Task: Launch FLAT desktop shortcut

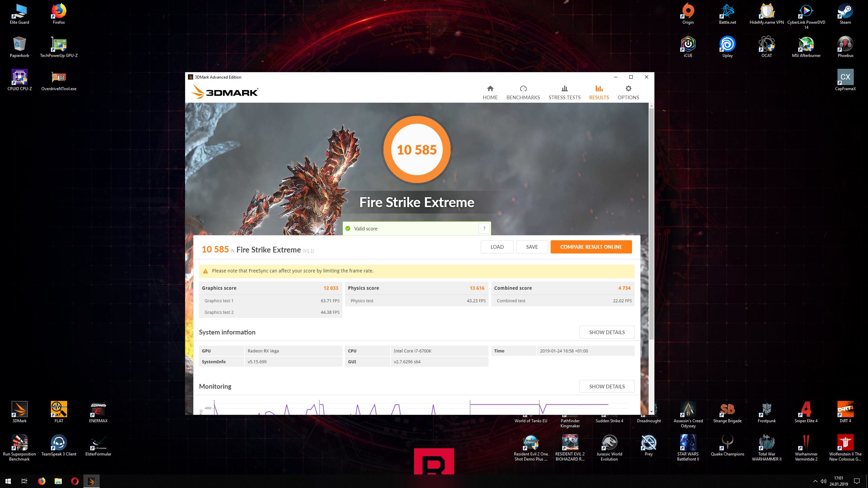Action: (59, 413)
